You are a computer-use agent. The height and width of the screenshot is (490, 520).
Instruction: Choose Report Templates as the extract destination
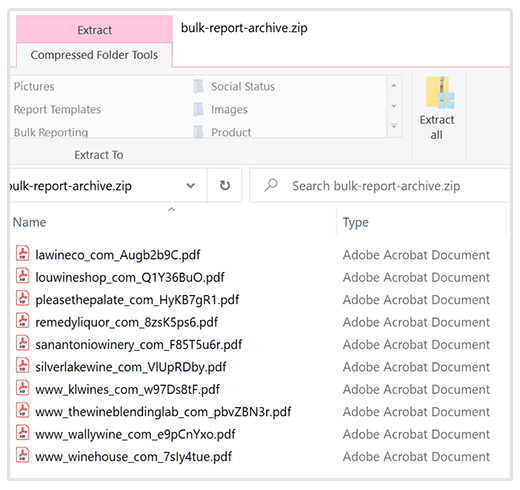click(x=57, y=110)
